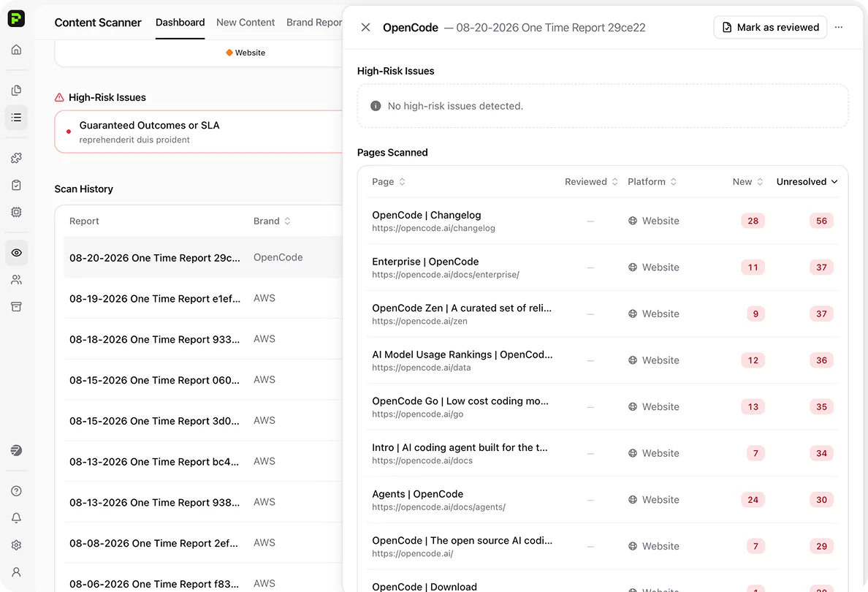Open Intro | AI coding agent row
Screen dimensions: 868x592
(602, 454)
